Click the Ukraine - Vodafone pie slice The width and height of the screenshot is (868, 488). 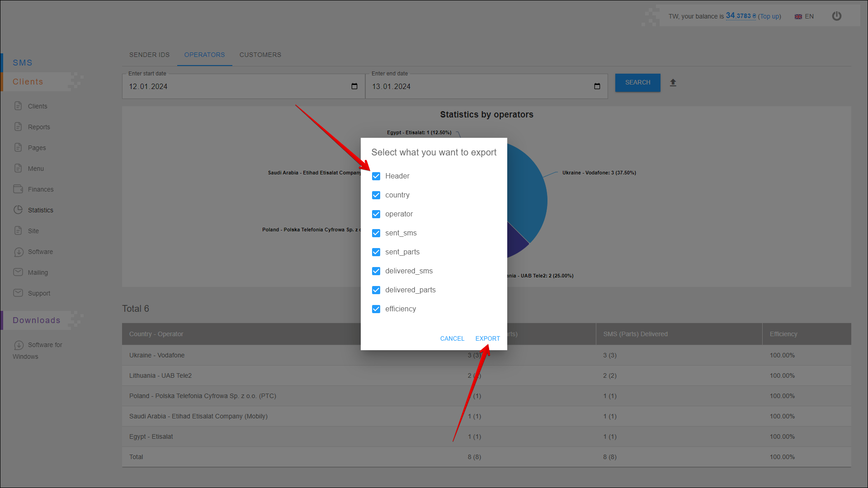point(527,190)
